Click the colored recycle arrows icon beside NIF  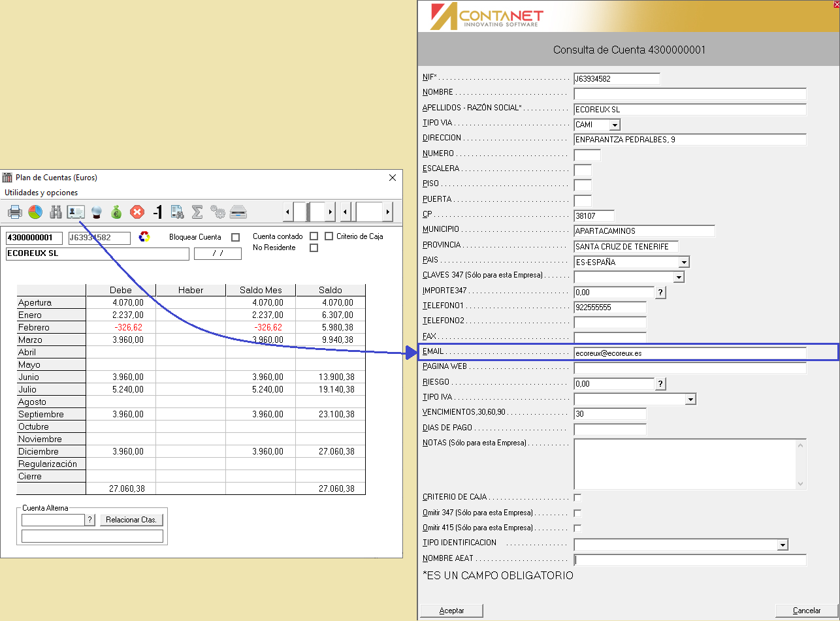pyautogui.click(x=144, y=237)
